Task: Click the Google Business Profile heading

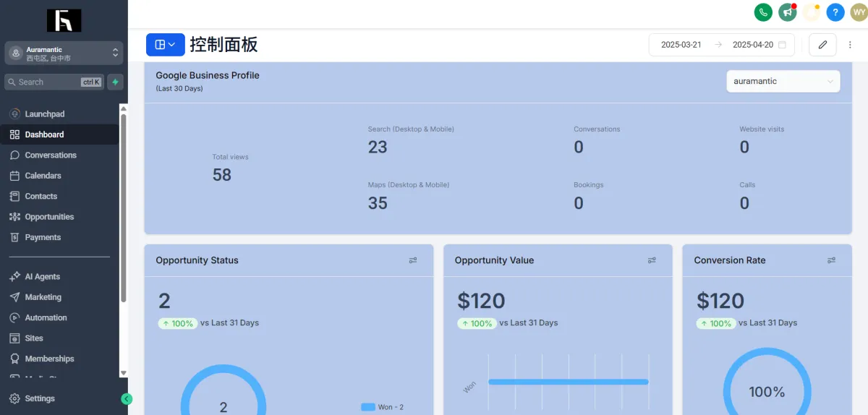Action: tap(208, 75)
